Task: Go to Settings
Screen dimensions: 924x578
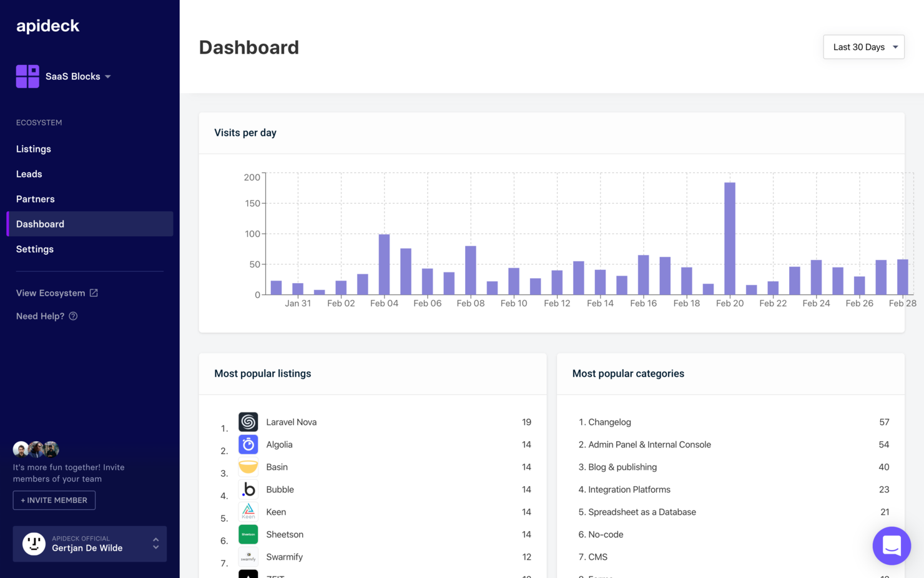Action: (34, 249)
